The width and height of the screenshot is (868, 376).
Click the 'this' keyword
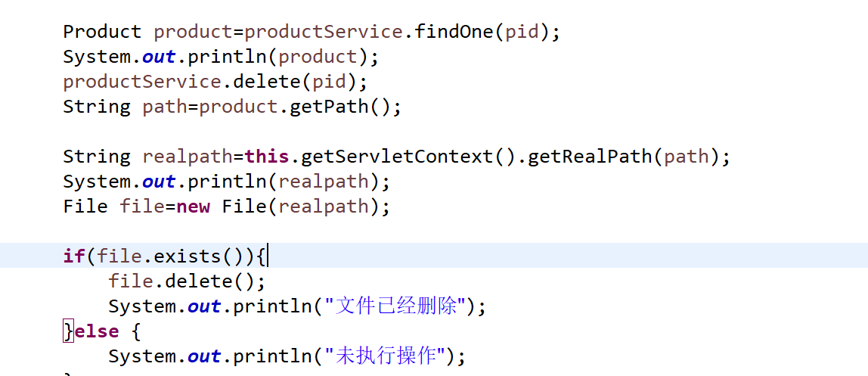pyautogui.click(x=266, y=157)
